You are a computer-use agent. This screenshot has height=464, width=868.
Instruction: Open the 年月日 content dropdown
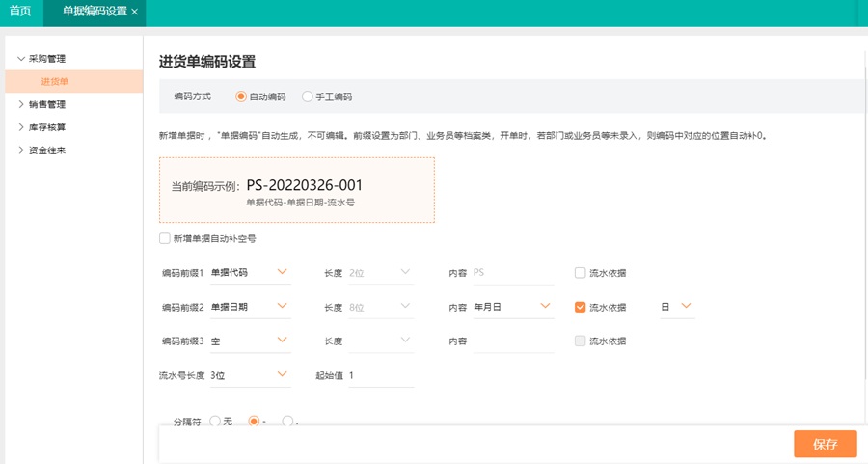(x=512, y=307)
